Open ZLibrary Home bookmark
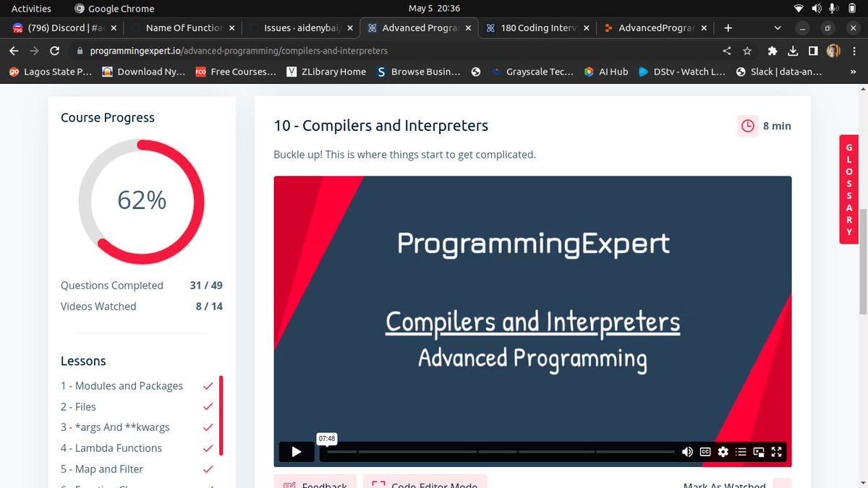 [326, 72]
